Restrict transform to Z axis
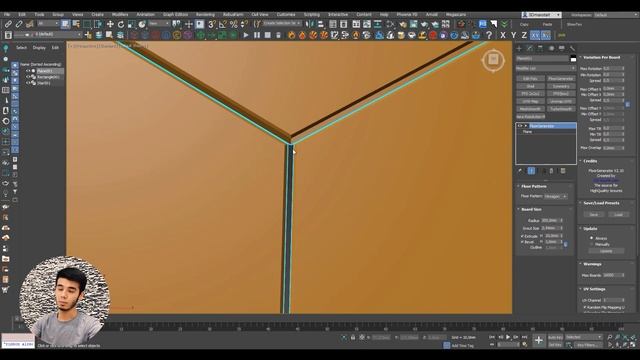640x360 pixels. coord(524,36)
